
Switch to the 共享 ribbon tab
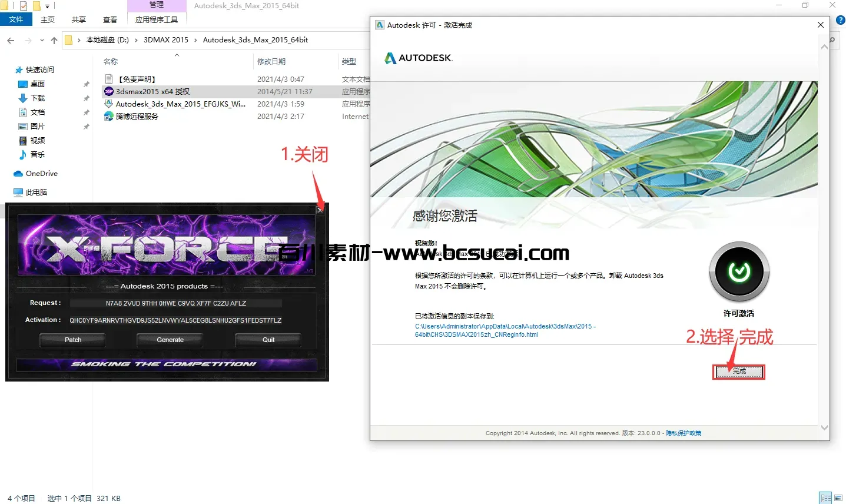tap(79, 19)
